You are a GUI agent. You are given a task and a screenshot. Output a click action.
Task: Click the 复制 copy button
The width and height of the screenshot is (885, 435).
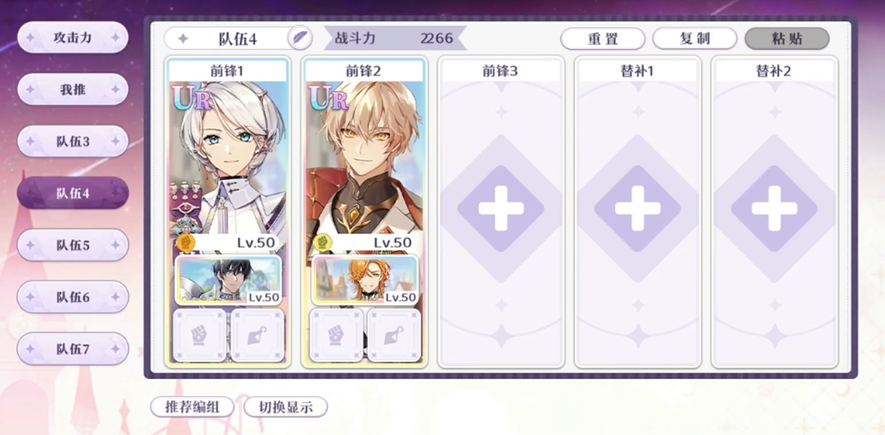coord(695,38)
